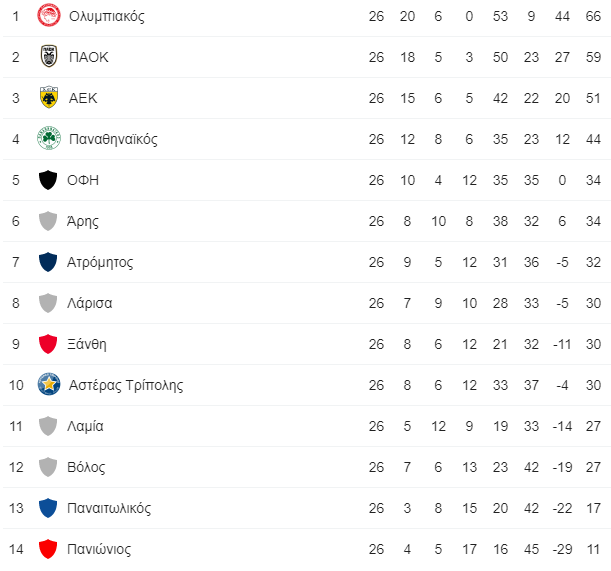Open the Αστέρας Τρίπολης name link
The width and height of the screenshot is (611, 571).
[x=126, y=385]
